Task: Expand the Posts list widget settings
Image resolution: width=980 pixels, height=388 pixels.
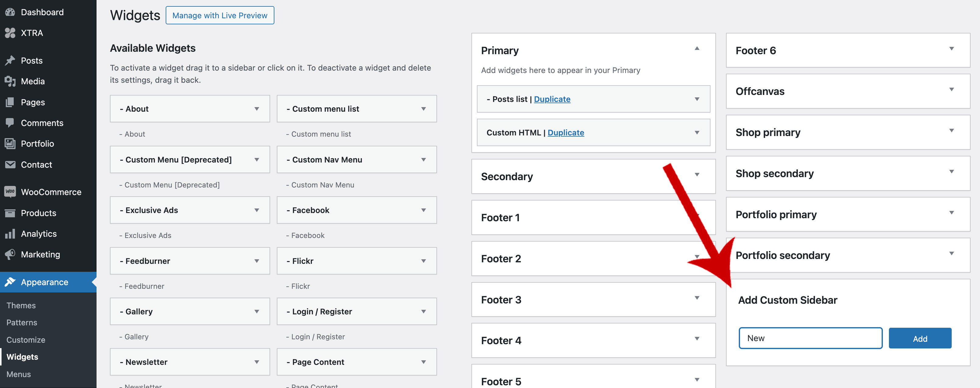Action: pos(697,99)
